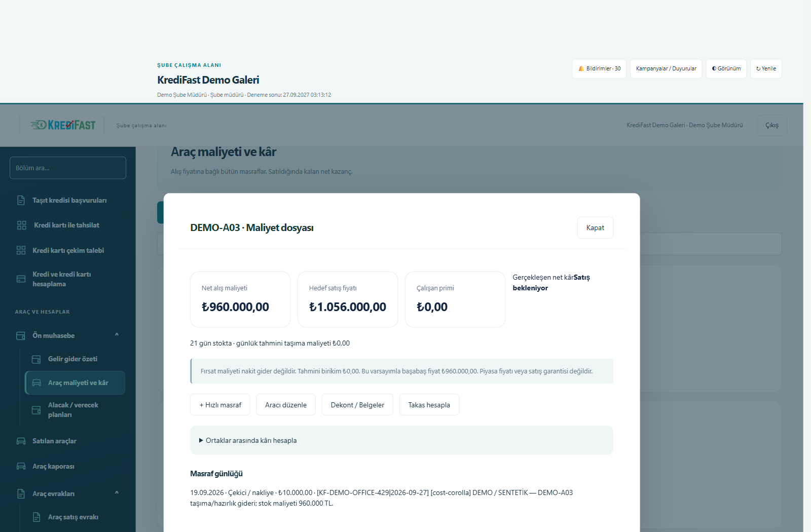Viewport: 811px width, 532px height.
Task: Click the Bildirimler bell icon
Action: pyautogui.click(x=581, y=68)
